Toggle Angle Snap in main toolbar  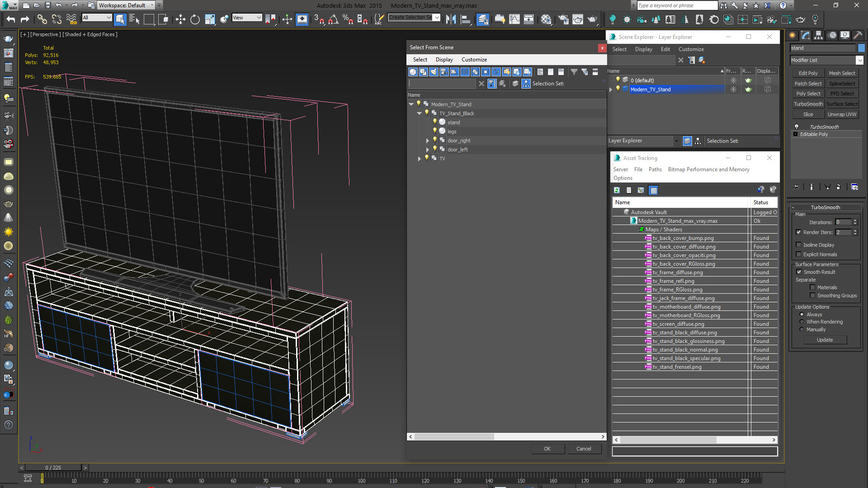(333, 19)
